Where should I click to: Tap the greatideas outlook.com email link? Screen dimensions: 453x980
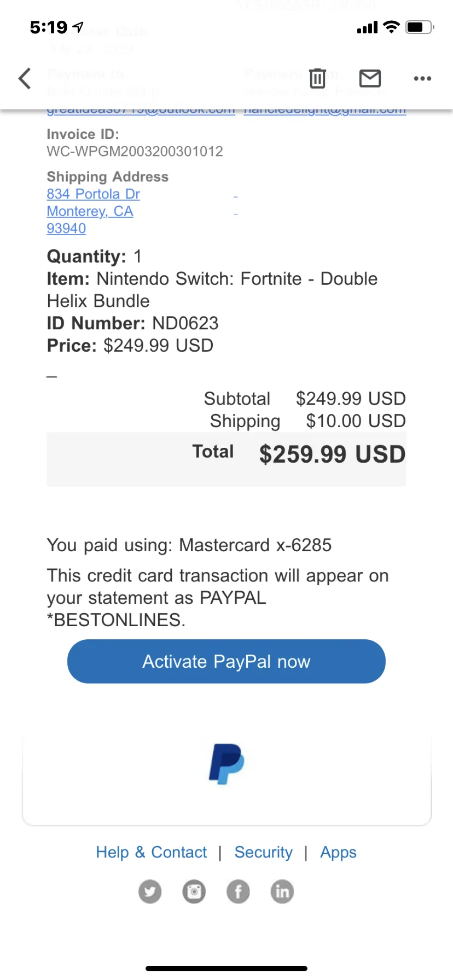(141, 111)
